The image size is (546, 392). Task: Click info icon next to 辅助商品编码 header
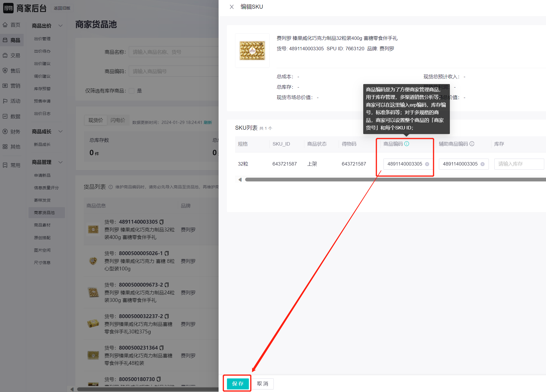(x=472, y=144)
